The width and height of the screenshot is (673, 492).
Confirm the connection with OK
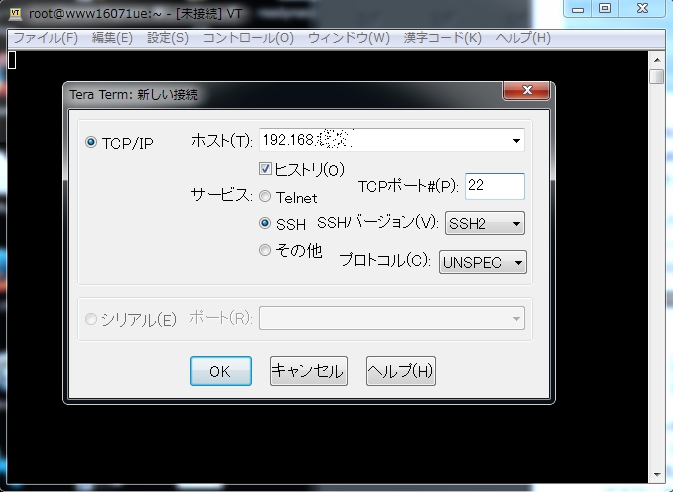221,371
